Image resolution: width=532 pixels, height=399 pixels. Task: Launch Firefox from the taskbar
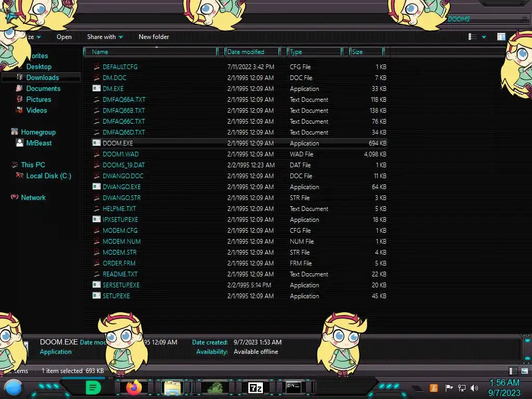tap(134, 388)
